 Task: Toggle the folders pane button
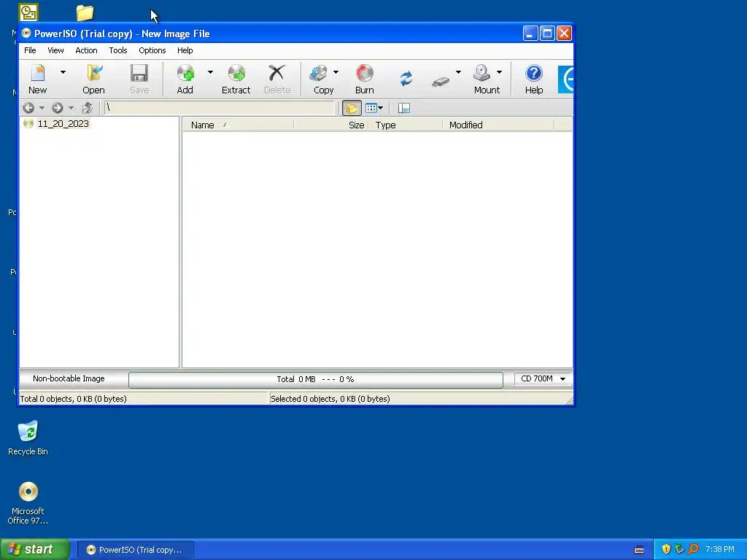point(352,108)
